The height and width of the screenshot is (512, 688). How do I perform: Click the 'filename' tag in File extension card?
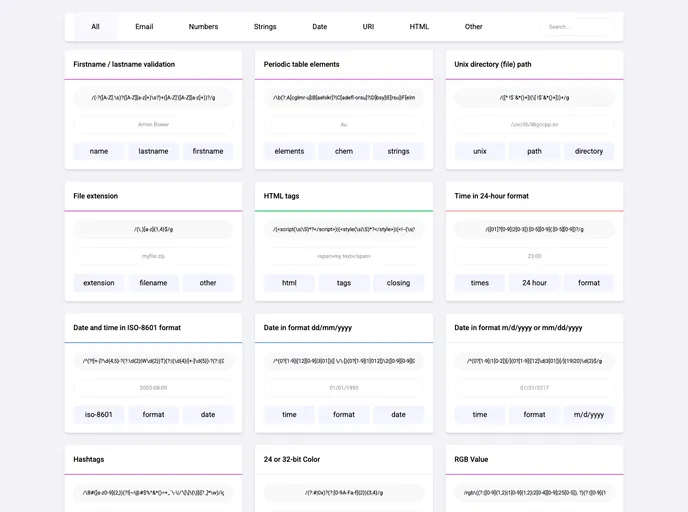(153, 283)
